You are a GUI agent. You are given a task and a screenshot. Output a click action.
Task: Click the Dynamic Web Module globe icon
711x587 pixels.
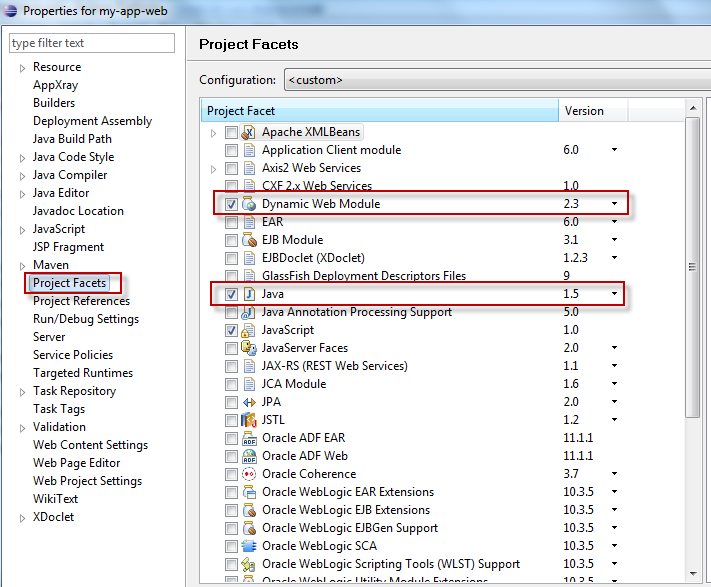point(249,204)
